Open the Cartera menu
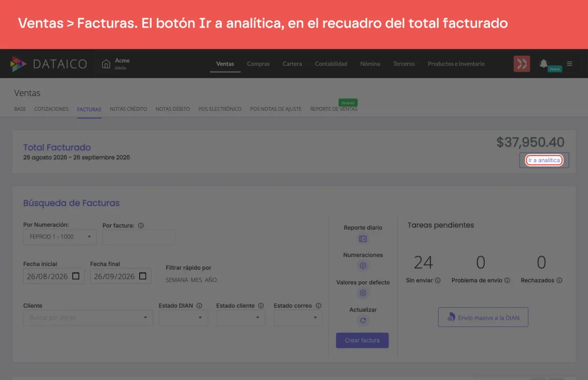Screen dimensions: 588x380 point(292,64)
